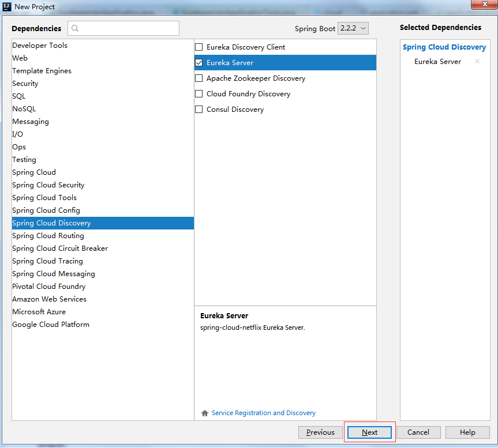Remove Eureka Server from selected dependencies
498x448 pixels.
477,61
